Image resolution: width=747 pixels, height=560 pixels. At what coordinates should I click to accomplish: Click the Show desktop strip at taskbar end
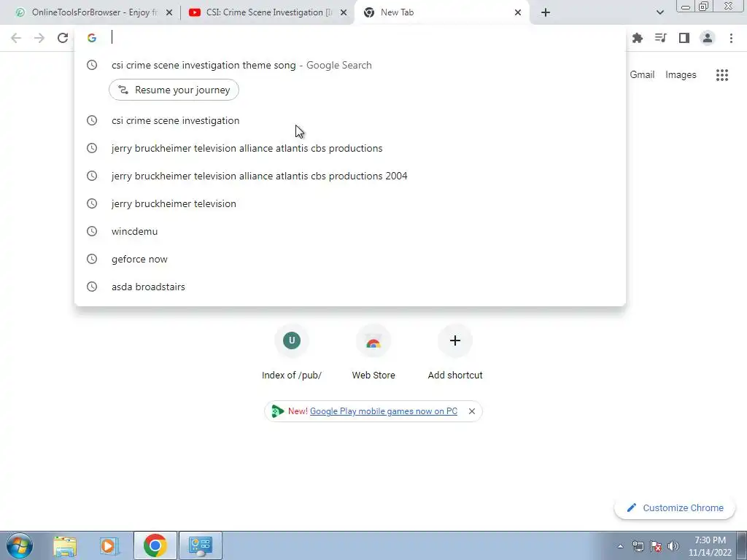pyautogui.click(x=743, y=545)
